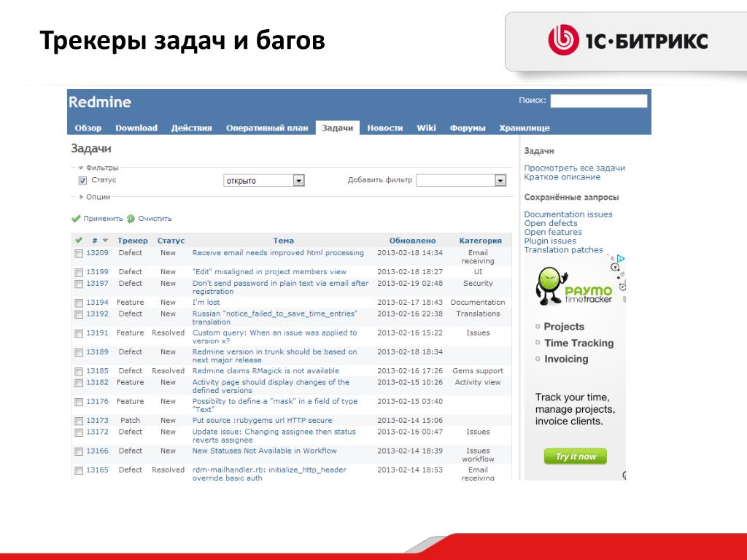Image resolution: width=747 pixels, height=560 pixels.
Task: Sort by Статус column header
Action: click(171, 241)
